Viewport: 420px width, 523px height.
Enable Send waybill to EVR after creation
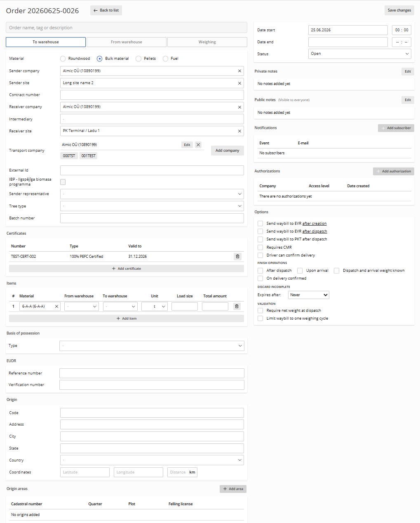260,224
